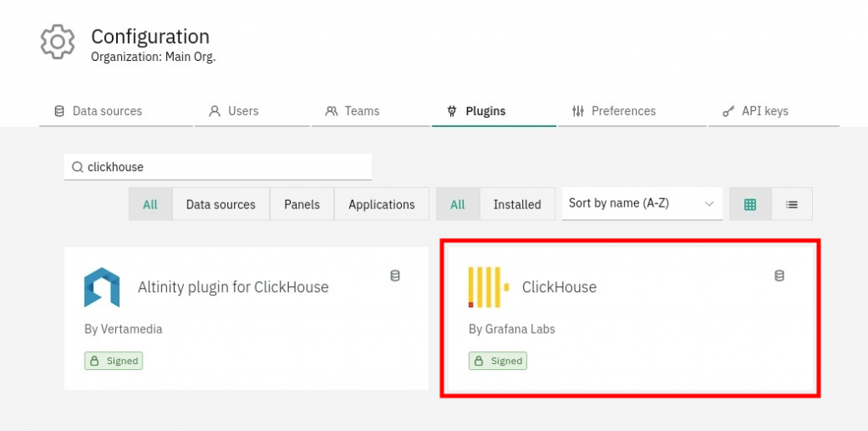Switch to grid view layout icon
Viewport: 868px width, 431px height.
pyautogui.click(x=749, y=204)
